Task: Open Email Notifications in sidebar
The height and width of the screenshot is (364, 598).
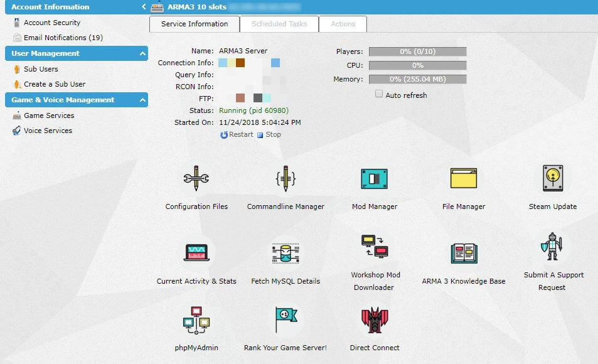Action: pos(63,38)
